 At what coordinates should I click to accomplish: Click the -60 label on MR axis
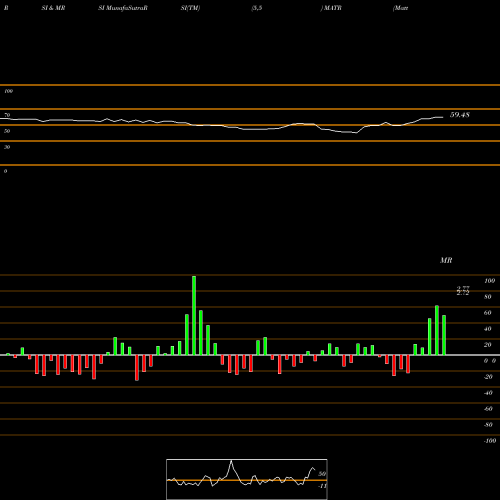[x=488, y=409]
